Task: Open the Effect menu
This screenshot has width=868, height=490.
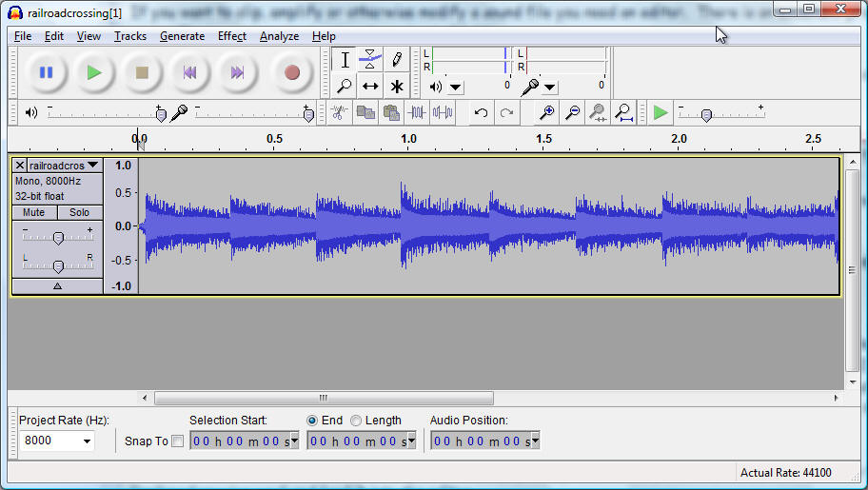Action: pyautogui.click(x=231, y=36)
